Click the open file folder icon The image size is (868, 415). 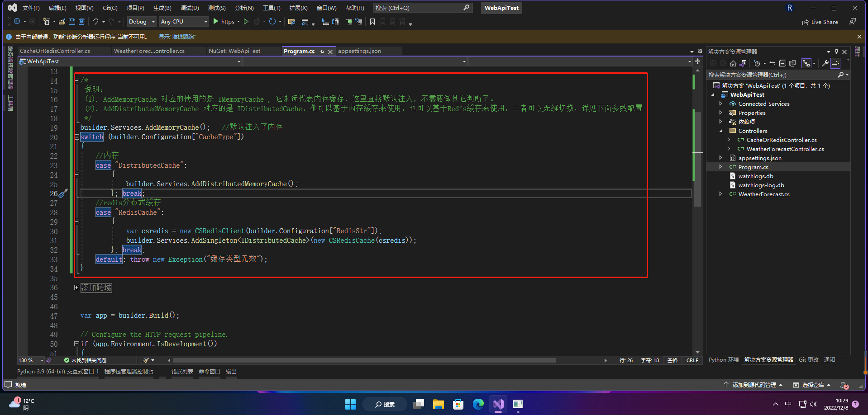pyautogui.click(x=62, y=21)
